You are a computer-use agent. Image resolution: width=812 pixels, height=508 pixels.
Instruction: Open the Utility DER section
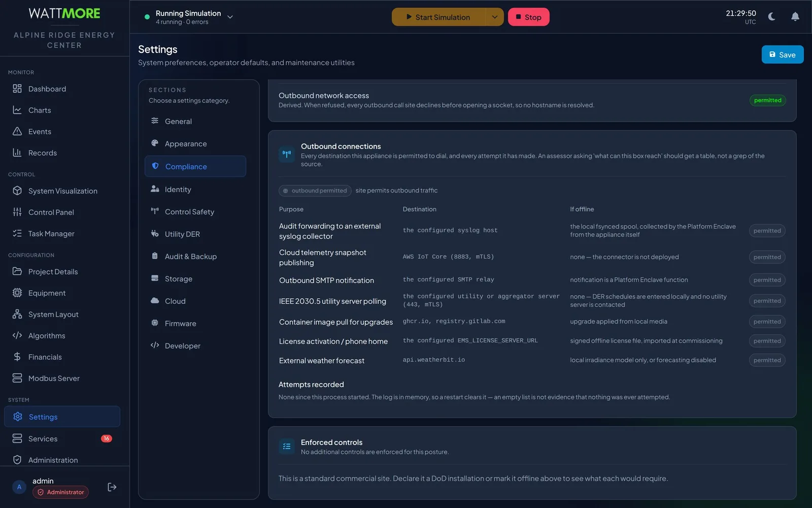pos(195,234)
